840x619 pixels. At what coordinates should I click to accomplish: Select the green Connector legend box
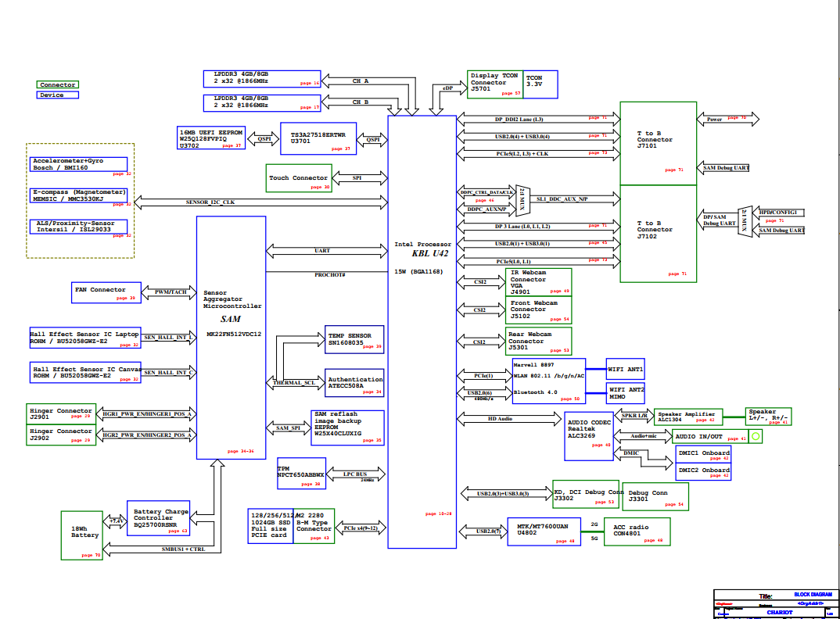click(58, 84)
